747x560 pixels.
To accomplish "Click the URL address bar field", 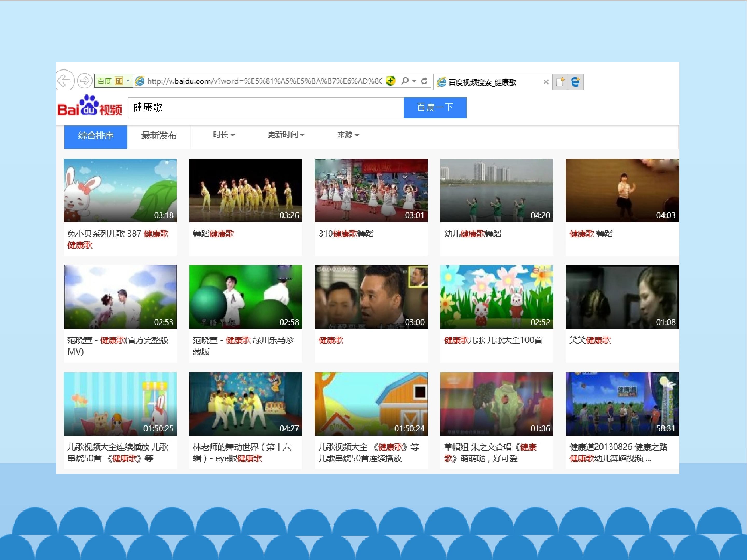I will click(x=264, y=81).
